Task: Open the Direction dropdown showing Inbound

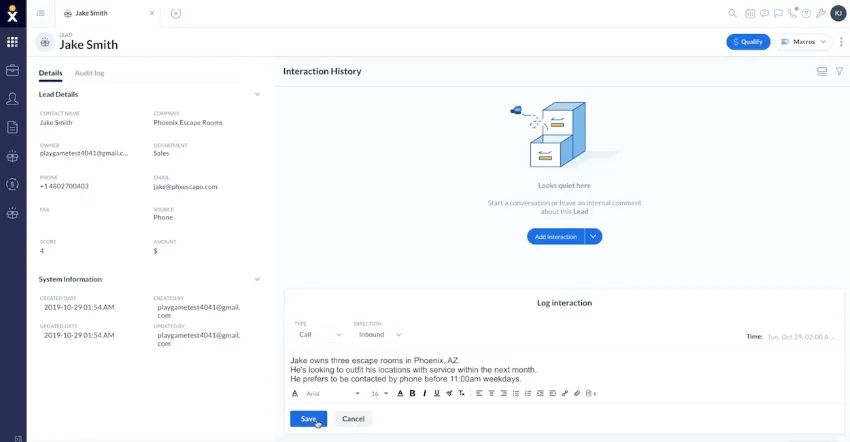Action: 380,335
